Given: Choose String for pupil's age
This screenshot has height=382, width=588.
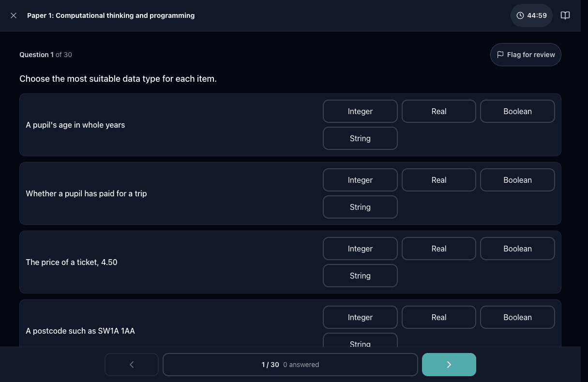Looking at the screenshot, I should 360,138.
